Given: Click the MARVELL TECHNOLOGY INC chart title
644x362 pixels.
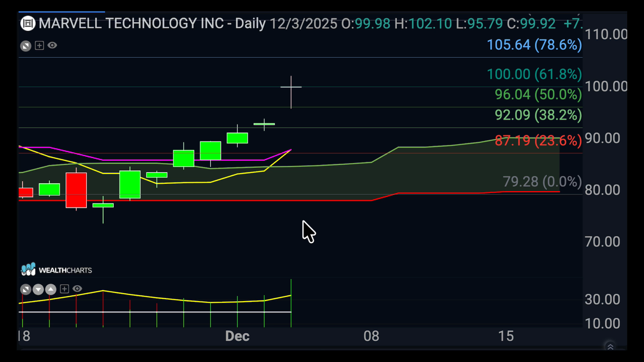Looking at the screenshot, I should click(x=131, y=23).
